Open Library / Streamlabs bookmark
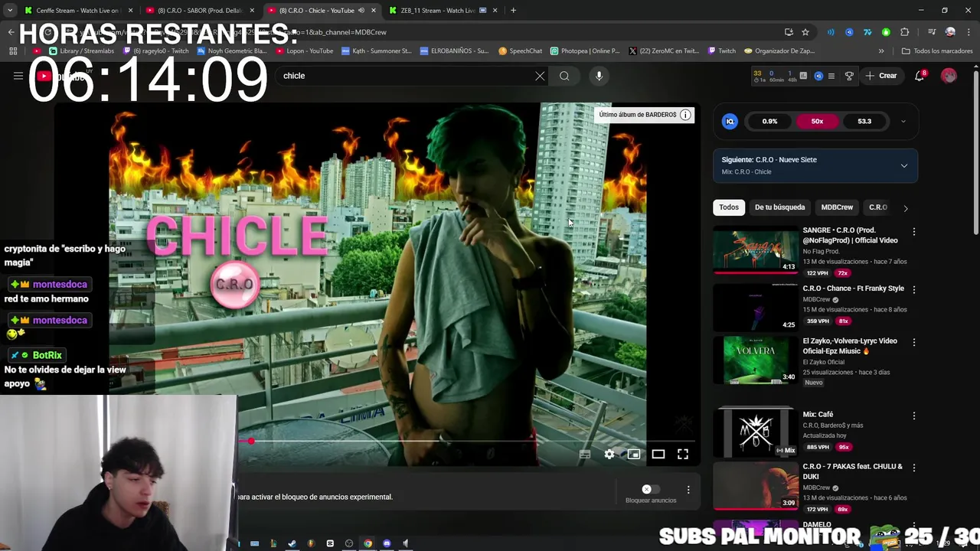 [80, 51]
